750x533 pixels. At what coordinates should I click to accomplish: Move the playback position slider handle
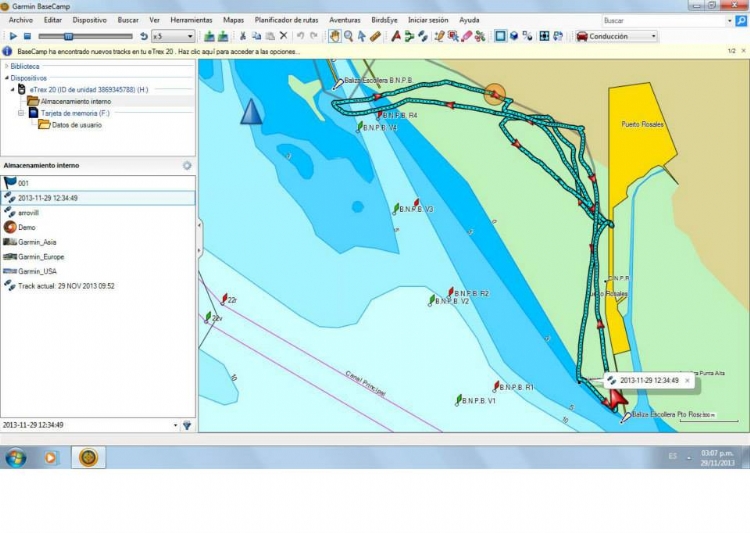(x=68, y=36)
